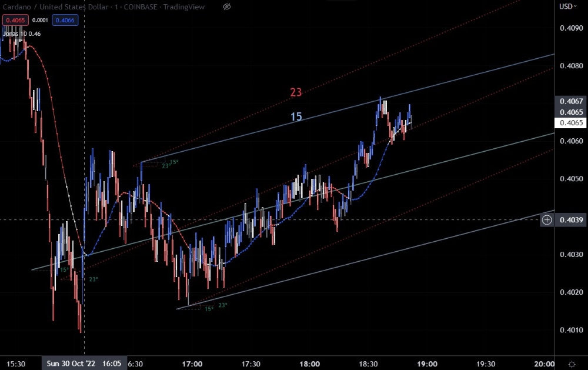Select the blue 15 text label
This screenshot has height=370, width=588.
click(x=296, y=116)
